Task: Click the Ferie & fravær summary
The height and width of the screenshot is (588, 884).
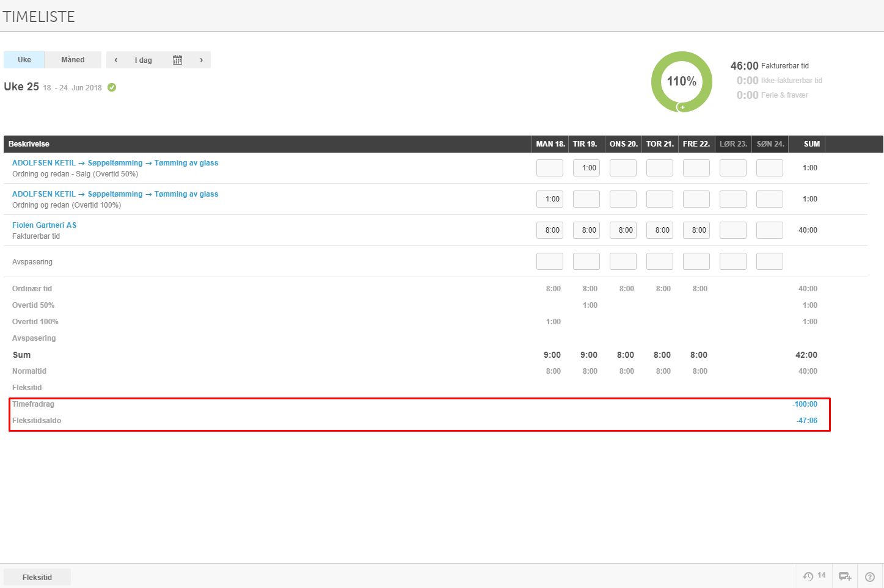Action: [x=772, y=95]
